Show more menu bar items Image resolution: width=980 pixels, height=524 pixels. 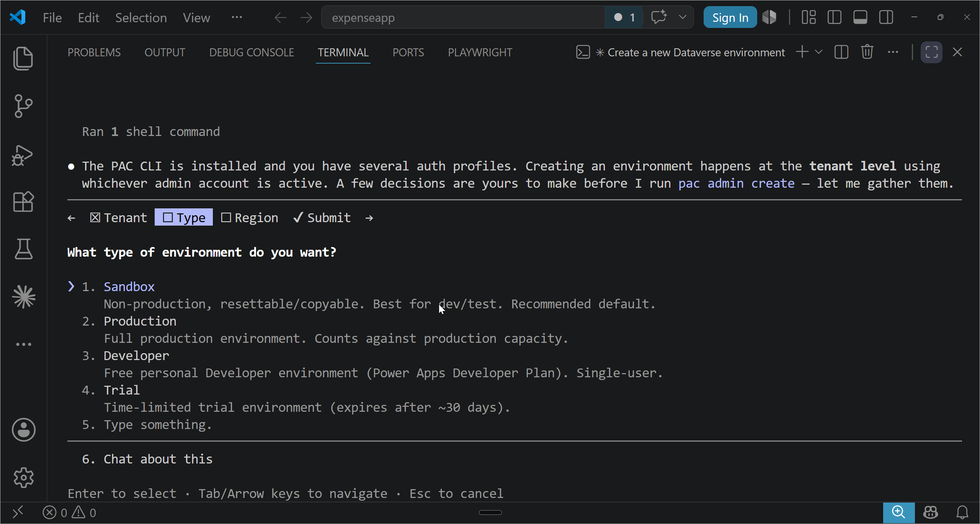pyautogui.click(x=237, y=17)
